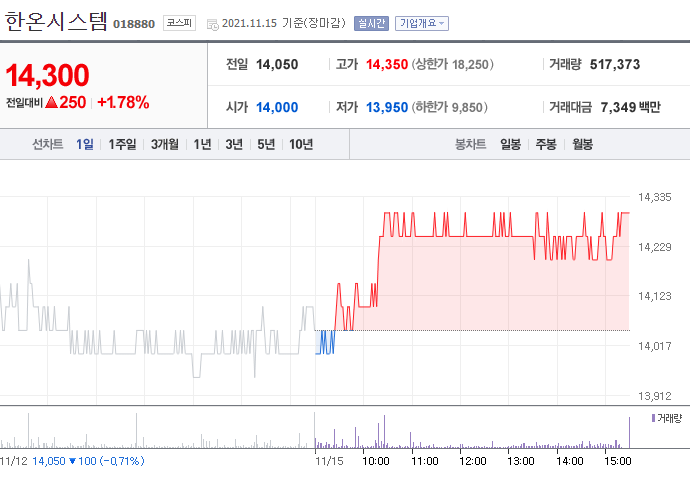The height and width of the screenshot is (479, 690).
Task: Select the 1주일 line chart tab
Action: coord(122,144)
